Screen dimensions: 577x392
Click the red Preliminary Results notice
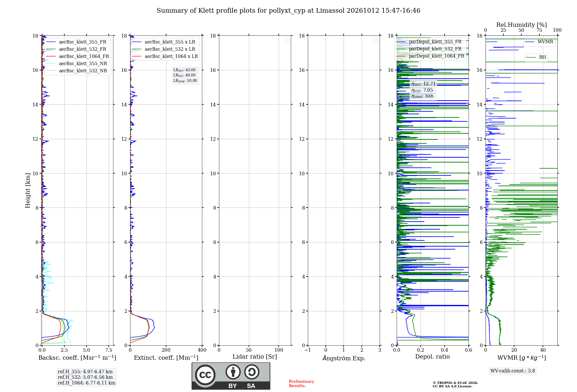coord(301,384)
